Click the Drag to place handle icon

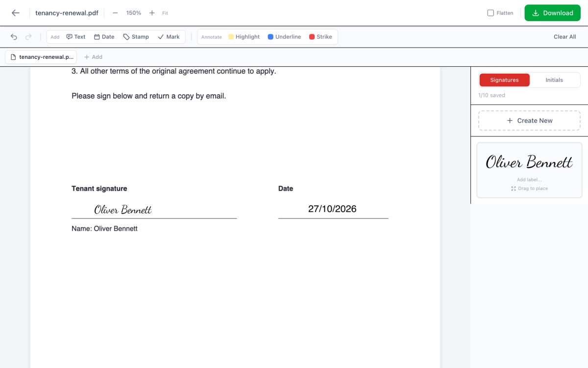513,188
